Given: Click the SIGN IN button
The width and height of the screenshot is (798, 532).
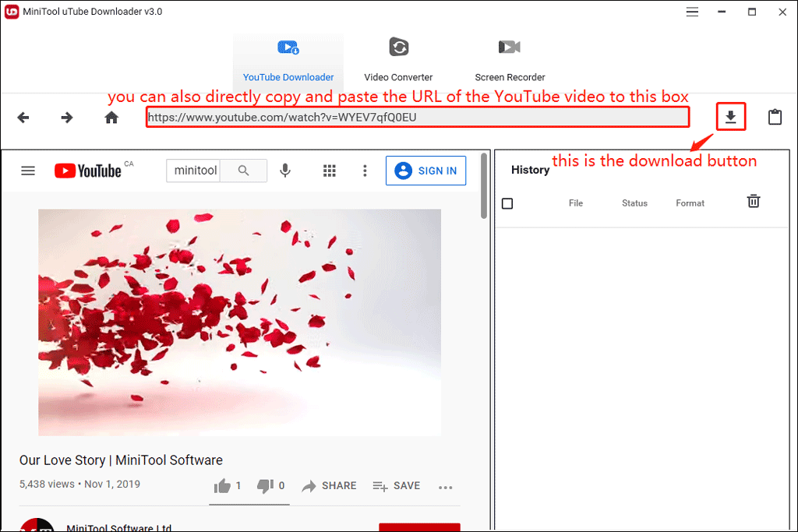Looking at the screenshot, I should (x=425, y=170).
